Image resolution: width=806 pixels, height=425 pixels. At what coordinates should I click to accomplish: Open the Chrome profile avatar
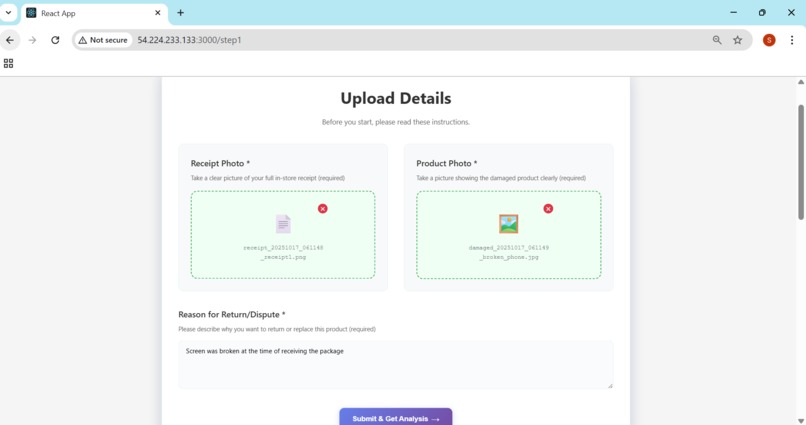tap(769, 40)
